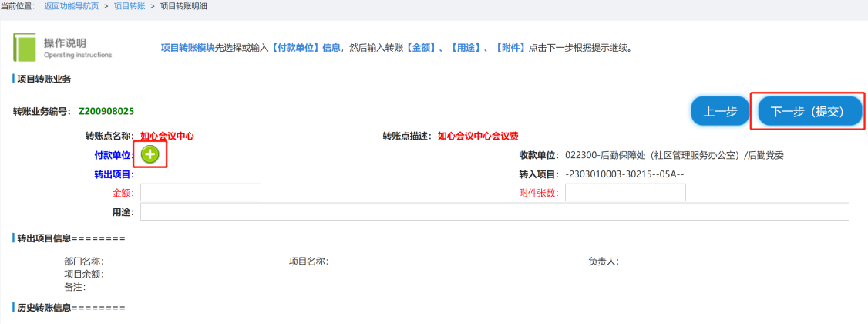Click into the 附件张数 input box
868x324 pixels.
[624, 193]
